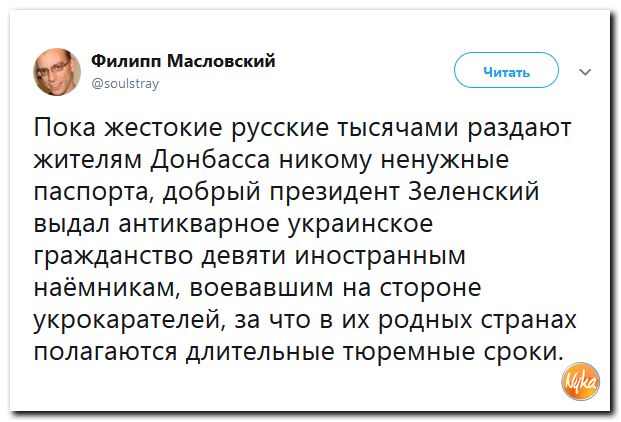Expand the tweet options chevron
The width and height of the screenshot is (621, 422).
(x=585, y=72)
